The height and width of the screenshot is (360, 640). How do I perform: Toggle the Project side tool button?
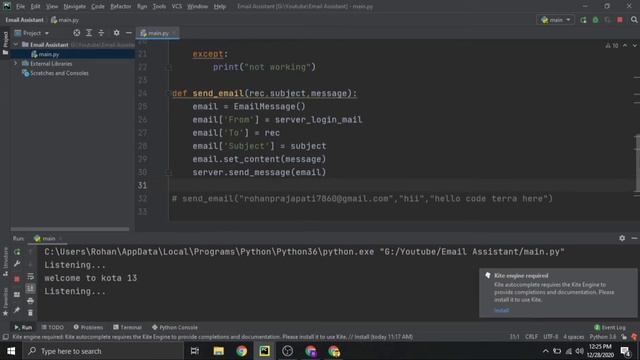tap(5, 43)
